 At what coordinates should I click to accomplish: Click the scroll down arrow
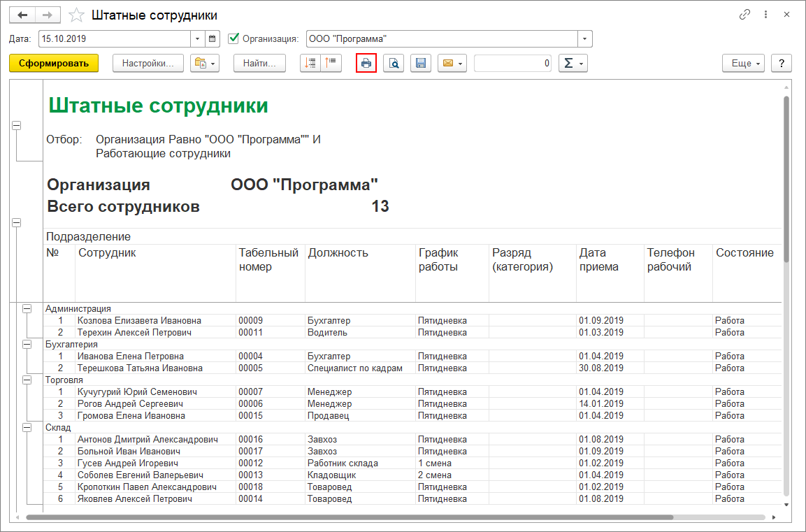[786, 505]
